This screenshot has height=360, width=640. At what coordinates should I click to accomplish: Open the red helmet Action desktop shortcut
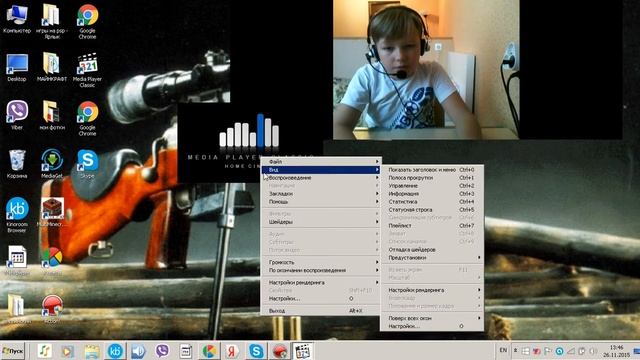coord(52,309)
